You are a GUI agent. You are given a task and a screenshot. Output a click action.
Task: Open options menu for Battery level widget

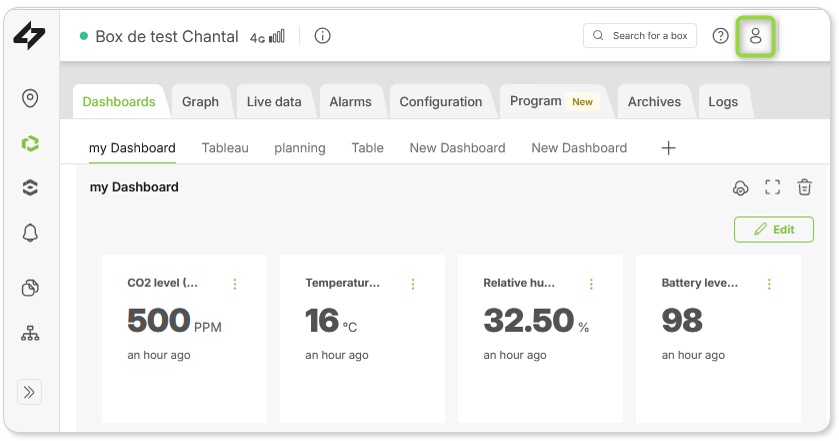click(769, 284)
